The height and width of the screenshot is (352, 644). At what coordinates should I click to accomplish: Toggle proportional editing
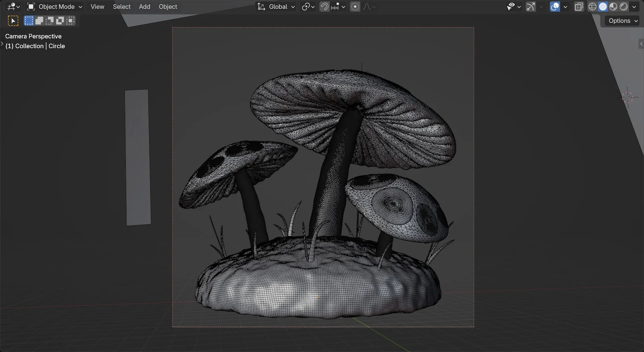tap(355, 6)
